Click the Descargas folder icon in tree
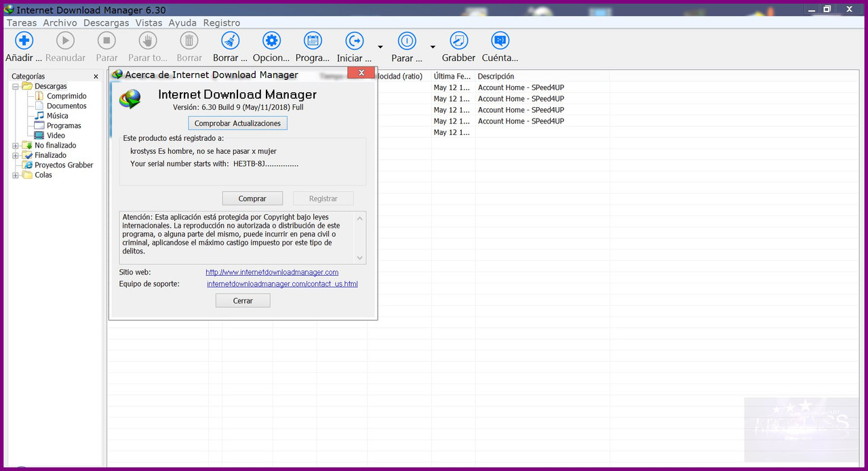The image size is (868, 471). point(27,87)
